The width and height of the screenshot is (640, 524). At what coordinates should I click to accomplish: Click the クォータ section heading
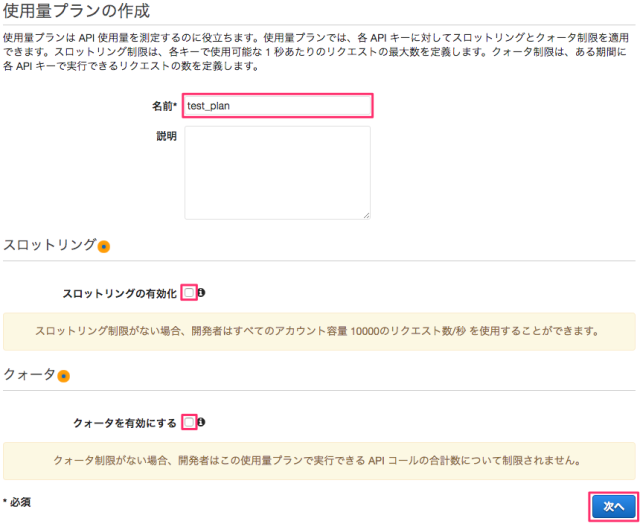[x=30, y=375]
